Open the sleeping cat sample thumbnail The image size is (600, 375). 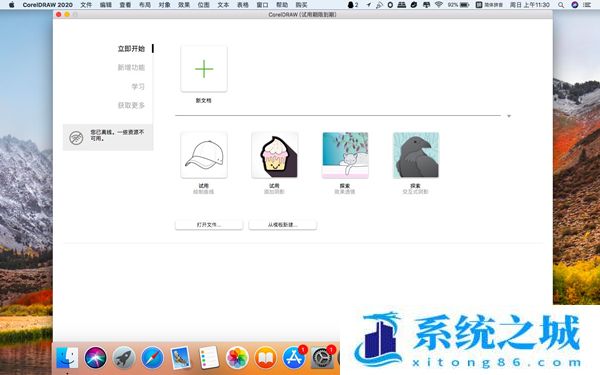[x=345, y=155]
